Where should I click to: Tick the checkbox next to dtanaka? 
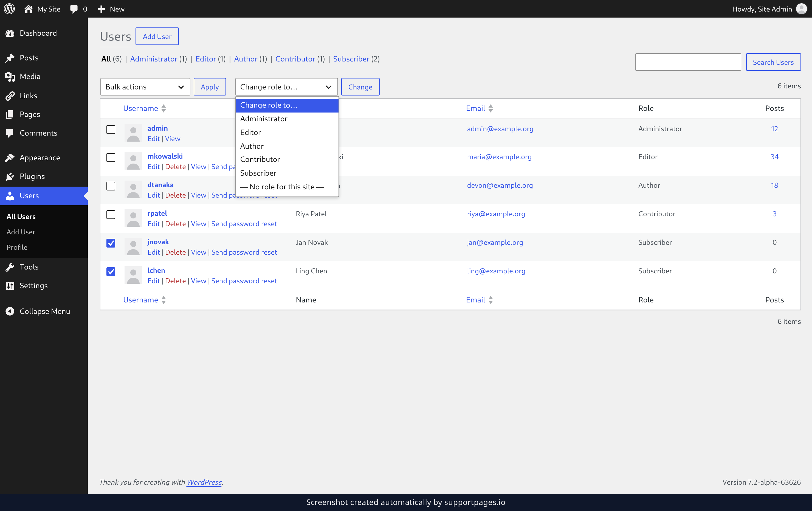(111, 186)
